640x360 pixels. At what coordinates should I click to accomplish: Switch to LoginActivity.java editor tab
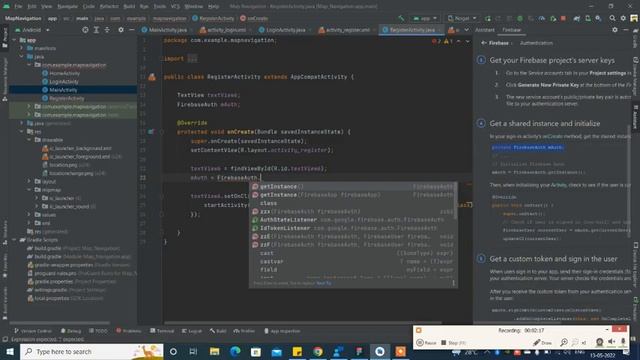pos(285,30)
